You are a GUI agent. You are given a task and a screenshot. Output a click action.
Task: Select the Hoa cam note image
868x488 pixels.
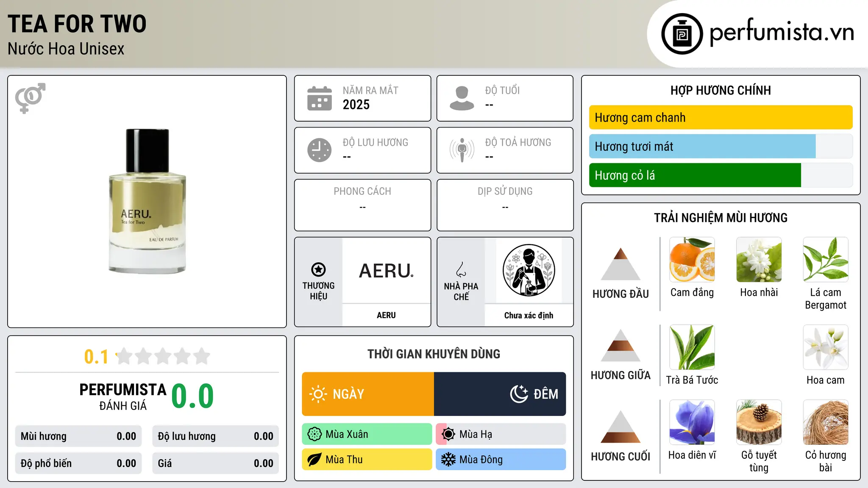tap(826, 347)
